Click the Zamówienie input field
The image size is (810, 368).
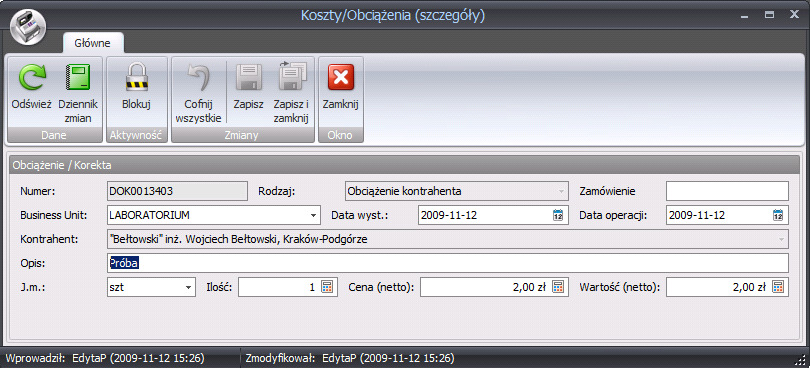tap(727, 191)
